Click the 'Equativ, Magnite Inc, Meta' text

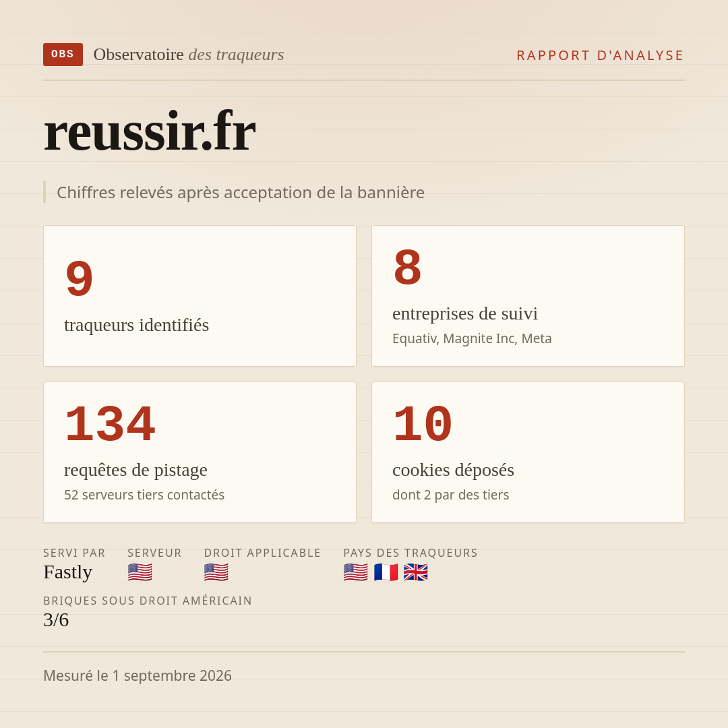tap(472, 338)
